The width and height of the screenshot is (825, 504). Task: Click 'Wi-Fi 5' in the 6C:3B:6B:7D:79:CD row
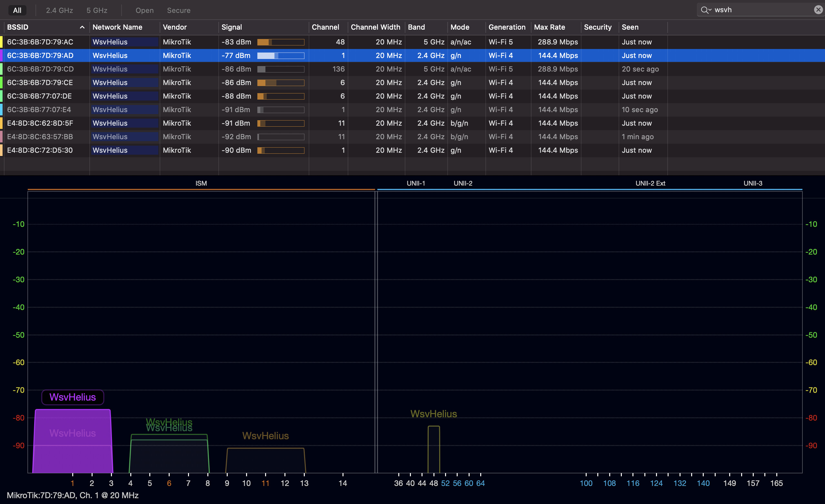pos(501,69)
